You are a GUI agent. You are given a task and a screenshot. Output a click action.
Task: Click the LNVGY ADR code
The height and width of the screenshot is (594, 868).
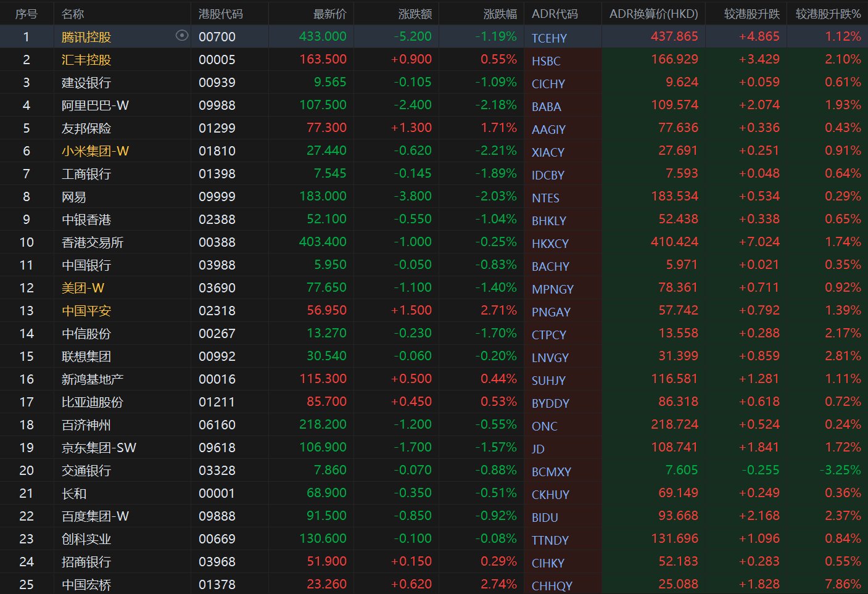click(550, 358)
